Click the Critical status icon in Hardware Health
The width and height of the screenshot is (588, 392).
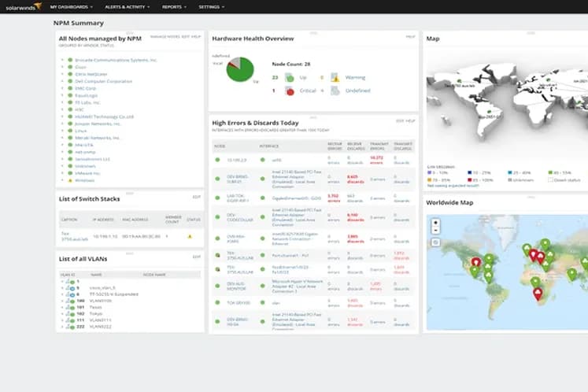click(x=289, y=91)
